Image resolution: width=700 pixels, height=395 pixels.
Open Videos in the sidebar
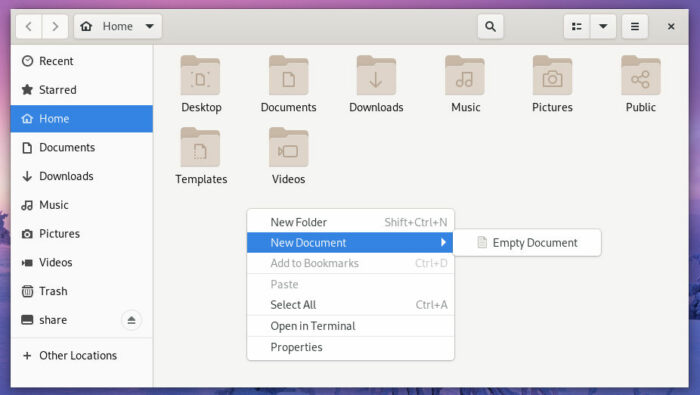click(x=82, y=262)
